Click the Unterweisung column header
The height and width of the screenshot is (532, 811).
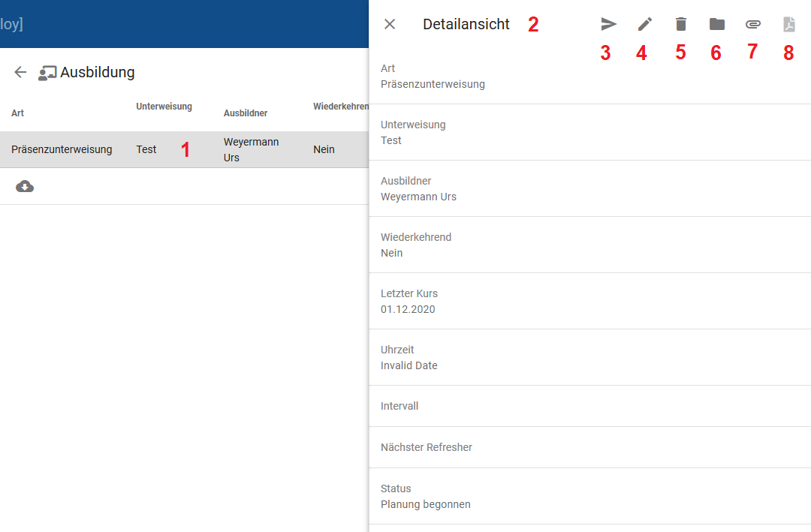(x=164, y=107)
